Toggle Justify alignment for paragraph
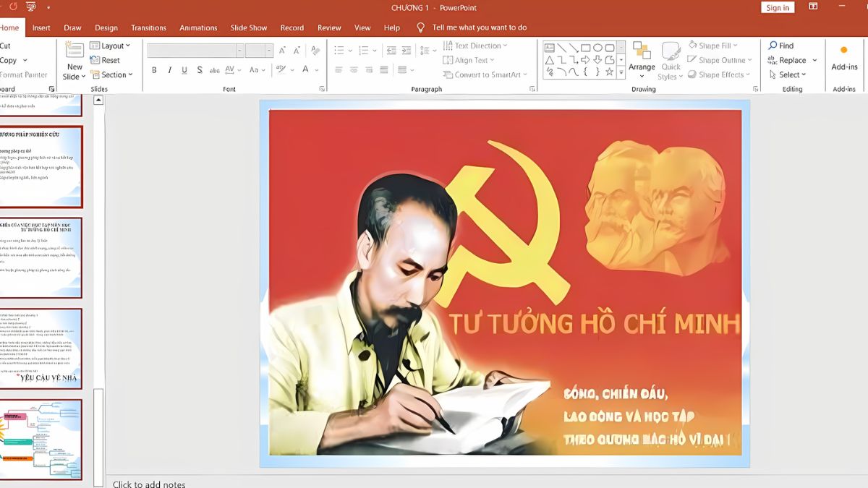868x488 pixels. click(x=384, y=70)
